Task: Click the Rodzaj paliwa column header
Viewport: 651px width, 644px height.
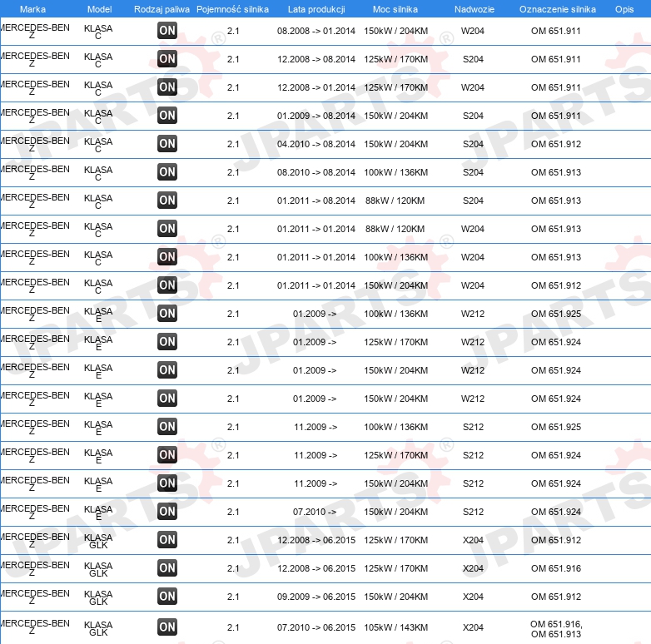Action: pos(162,9)
